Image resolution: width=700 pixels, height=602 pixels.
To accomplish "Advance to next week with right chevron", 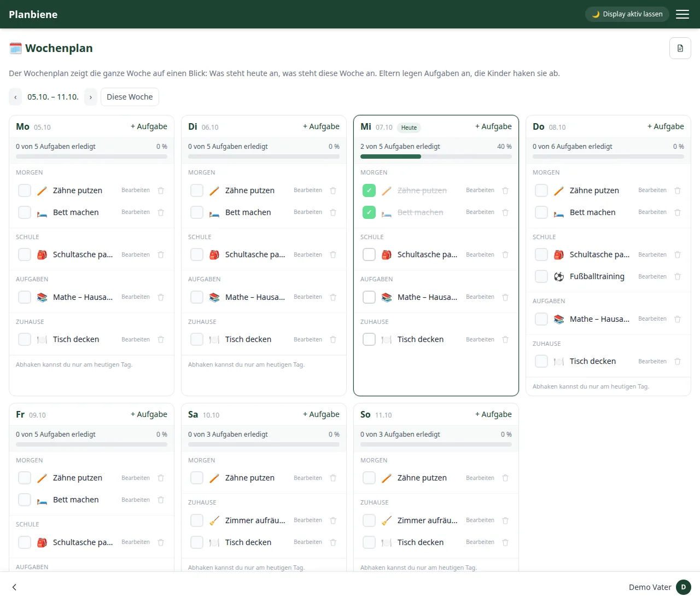I will [x=91, y=97].
